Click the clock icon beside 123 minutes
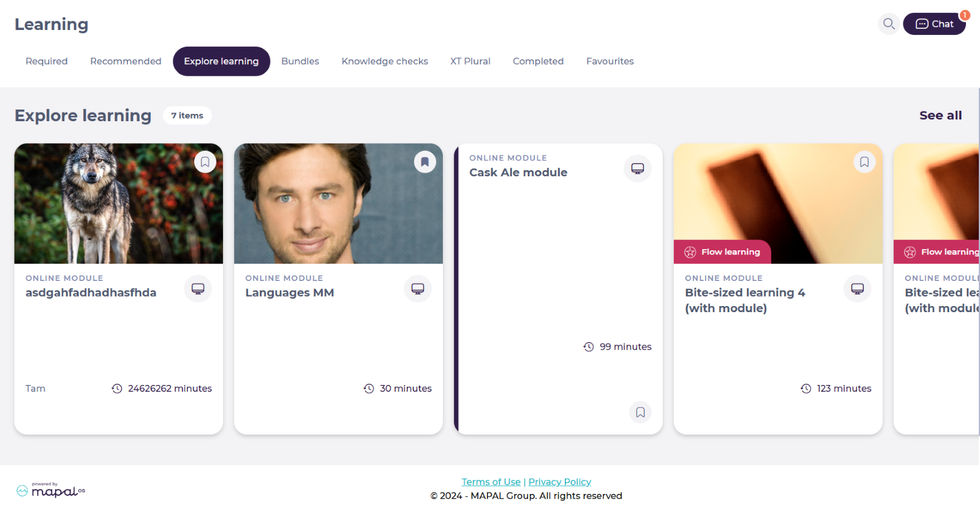This screenshot has width=980, height=508. tap(806, 389)
